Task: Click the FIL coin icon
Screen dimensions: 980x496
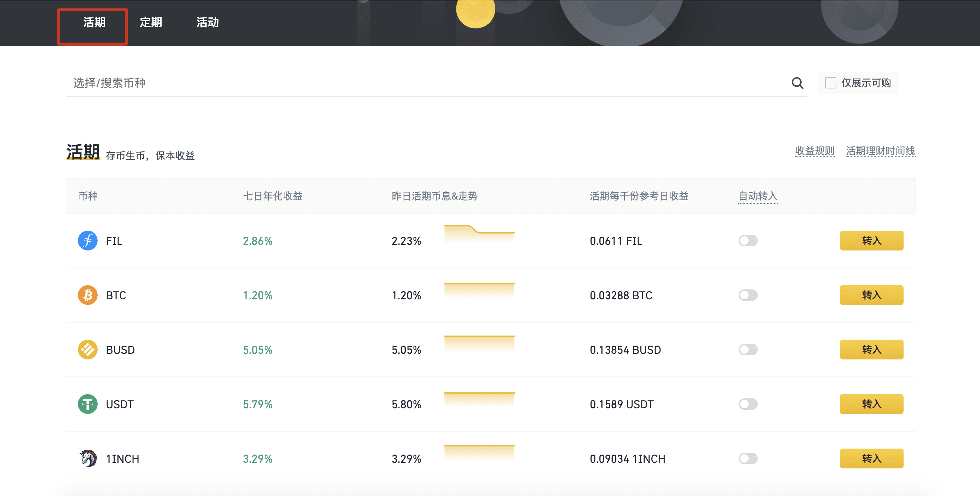Action: [x=88, y=241]
